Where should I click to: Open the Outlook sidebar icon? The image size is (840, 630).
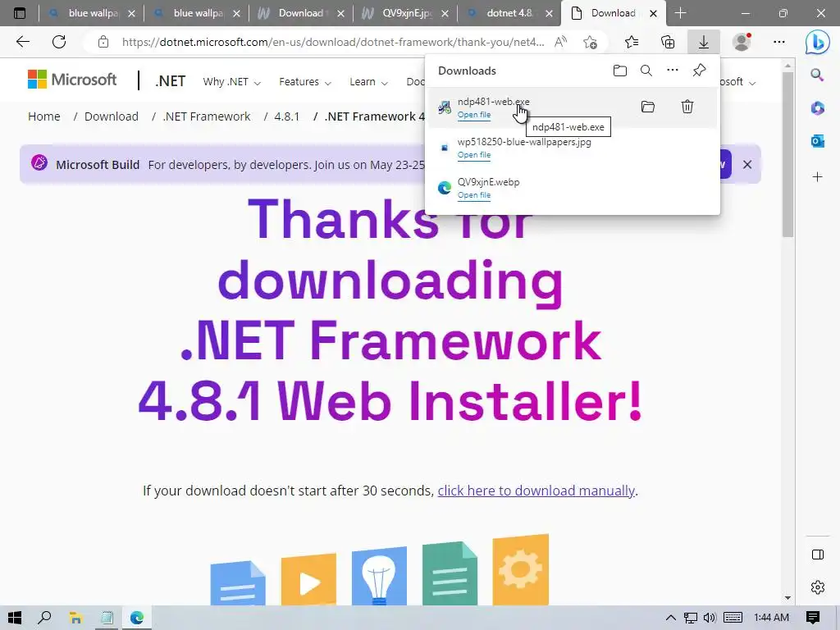click(818, 141)
